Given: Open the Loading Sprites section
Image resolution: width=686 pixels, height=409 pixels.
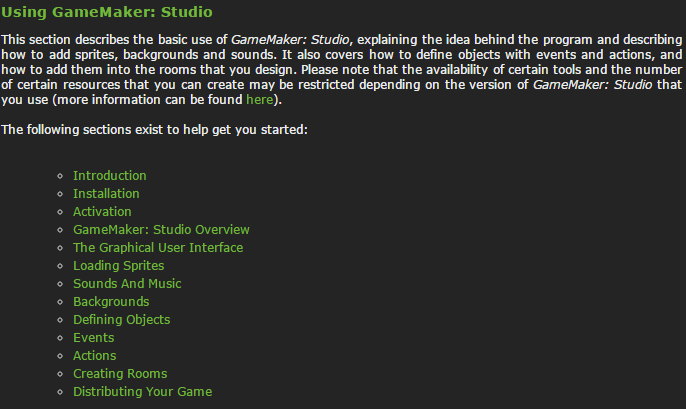Looking at the screenshot, I should (x=119, y=266).
